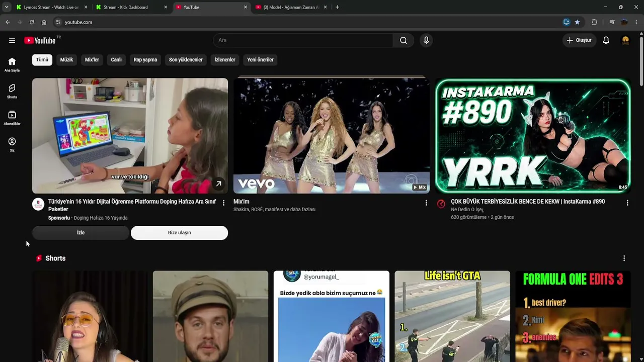Open more options for the Doping Hafıza ad
This screenshot has width=644, height=362.
point(224,203)
